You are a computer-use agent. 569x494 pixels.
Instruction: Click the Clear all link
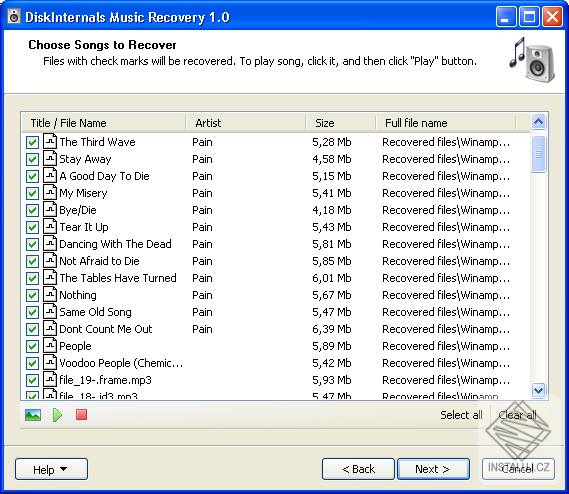(517, 415)
